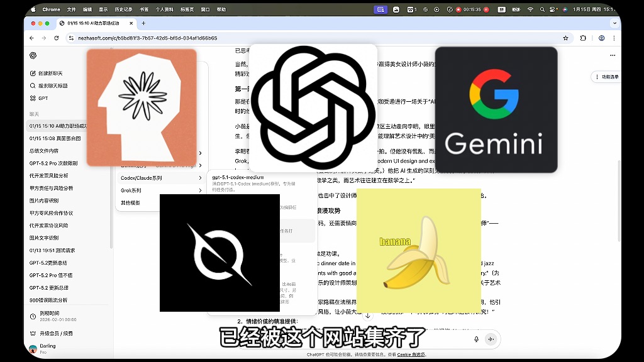Image resolution: width=644 pixels, height=362 pixels.
Task: Open the Darling profile avatar
Action: click(33, 349)
